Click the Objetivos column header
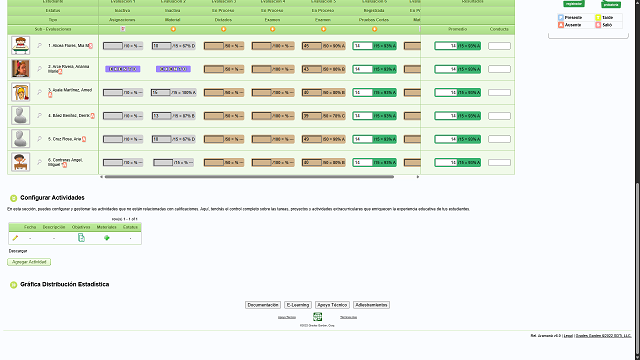 pyautogui.click(x=81, y=227)
